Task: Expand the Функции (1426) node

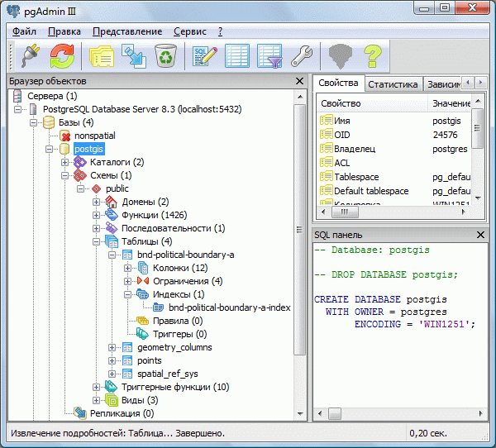Action: coord(96,215)
